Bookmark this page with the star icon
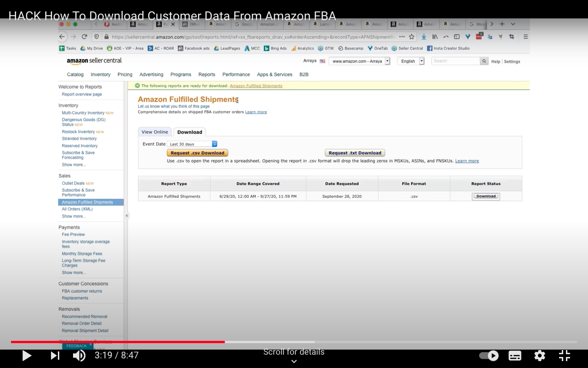 coord(412,37)
